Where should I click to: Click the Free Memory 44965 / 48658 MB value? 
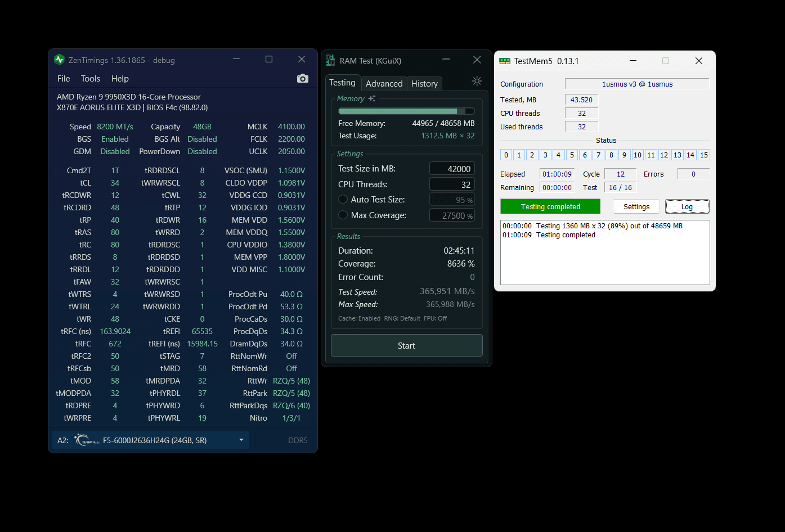coord(443,123)
